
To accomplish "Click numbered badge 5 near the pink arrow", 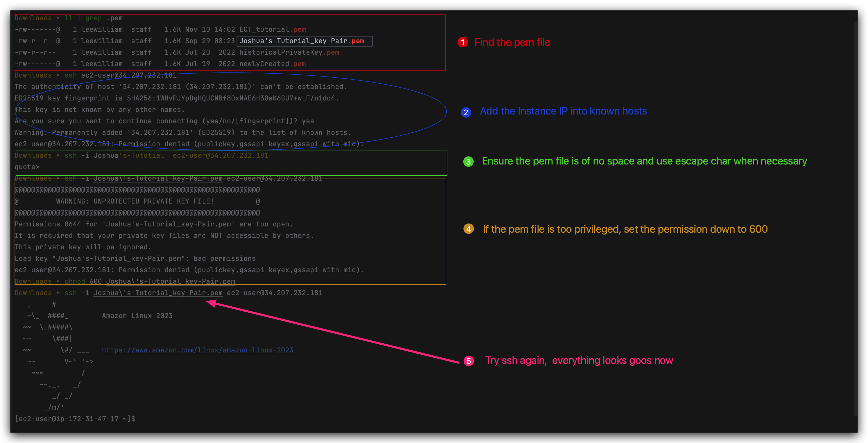I will (x=469, y=361).
